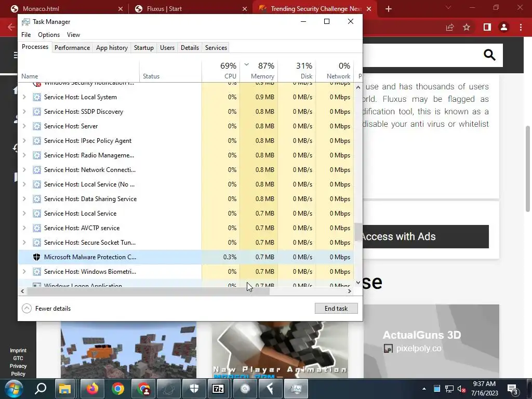The image size is (532, 399).
Task: Click the Service Host: Windows Biometric gear icon
Action: pos(37,272)
